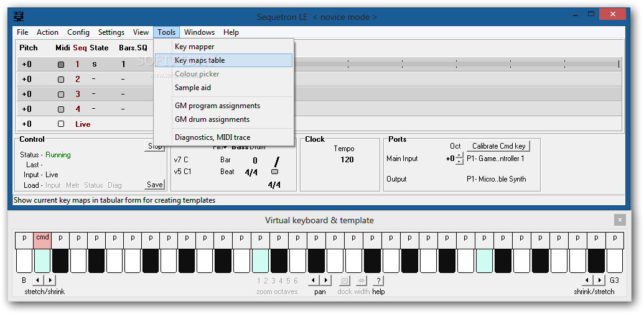Image resolution: width=644 pixels, height=314 pixels.
Task: Click right arrow above stretch/shrink label
Action: pos(50,281)
